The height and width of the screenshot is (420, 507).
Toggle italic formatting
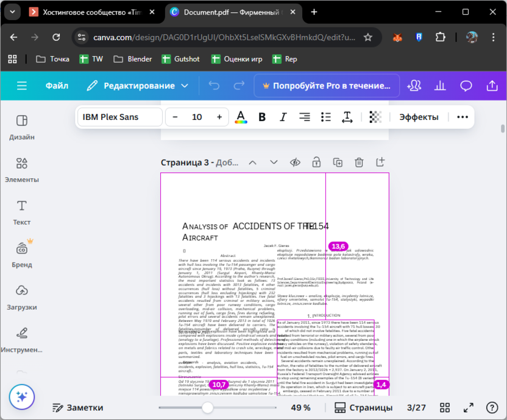[x=283, y=117]
